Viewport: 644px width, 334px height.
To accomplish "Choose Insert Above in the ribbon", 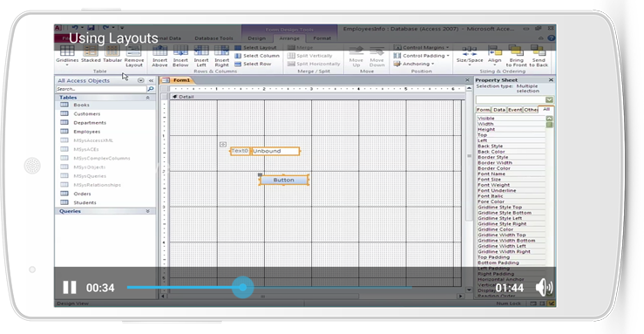I will pyautogui.click(x=159, y=57).
